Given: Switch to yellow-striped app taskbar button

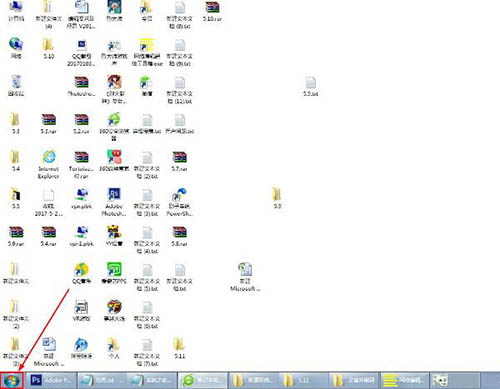Looking at the screenshot, I should coord(404,380).
